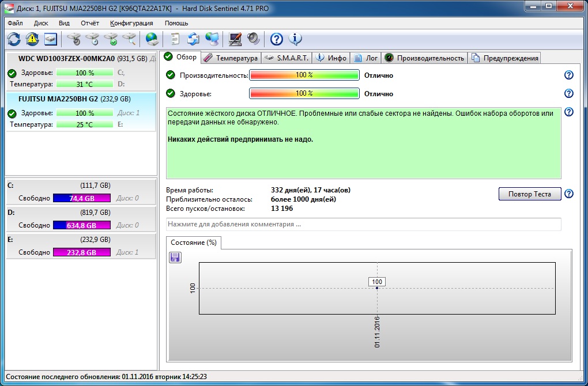Screen dimensions: 588x386
Task: Click the D: free space 634,8 GB bar
Action: [x=82, y=225]
